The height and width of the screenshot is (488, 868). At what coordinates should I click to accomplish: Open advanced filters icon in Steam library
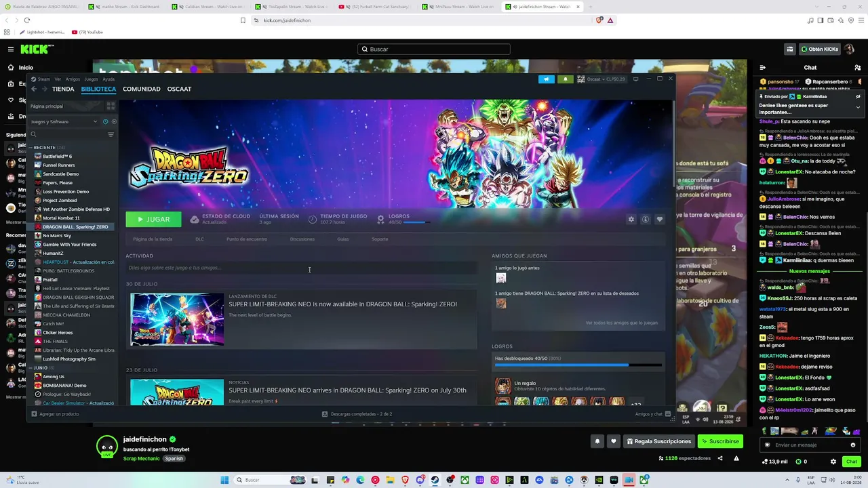(x=111, y=134)
